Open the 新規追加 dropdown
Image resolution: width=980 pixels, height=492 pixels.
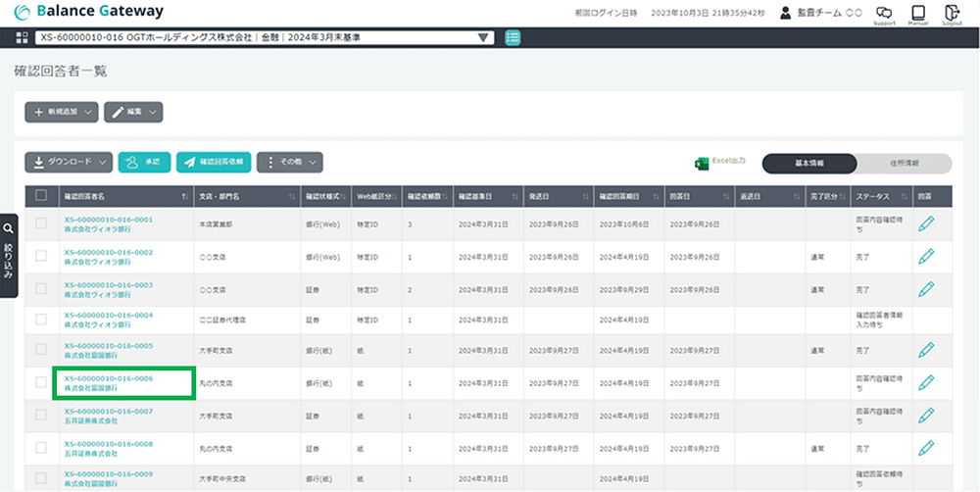pos(61,112)
